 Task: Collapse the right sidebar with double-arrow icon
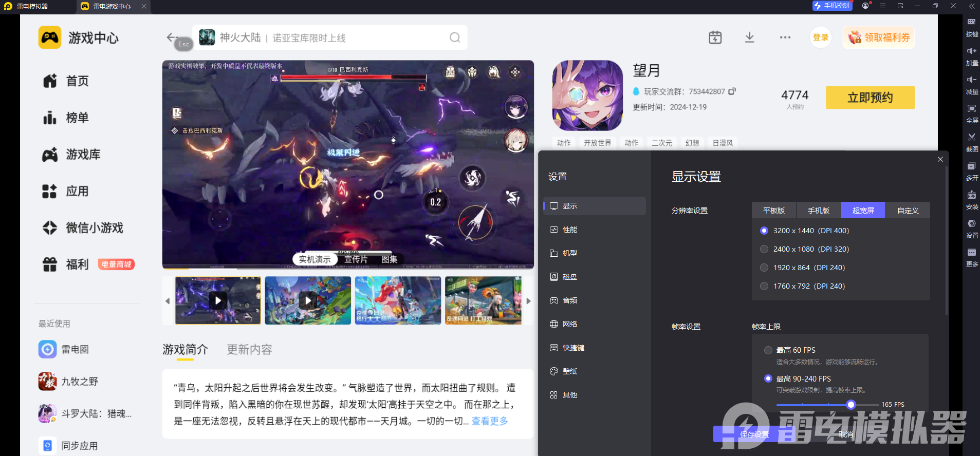click(x=972, y=6)
